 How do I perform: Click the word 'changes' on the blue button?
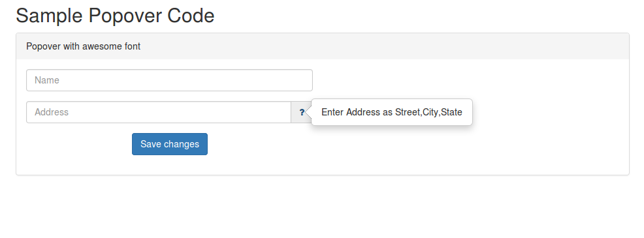click(x=183, y=144)
